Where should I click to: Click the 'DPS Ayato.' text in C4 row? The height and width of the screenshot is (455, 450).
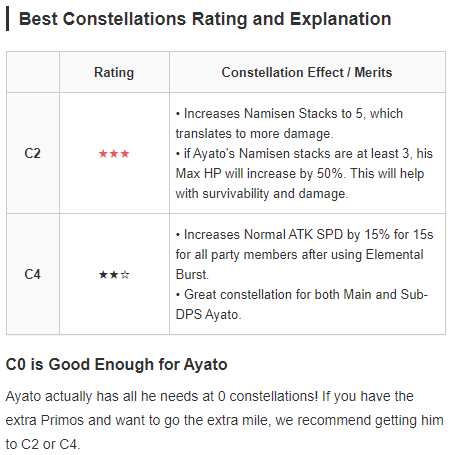208,315
